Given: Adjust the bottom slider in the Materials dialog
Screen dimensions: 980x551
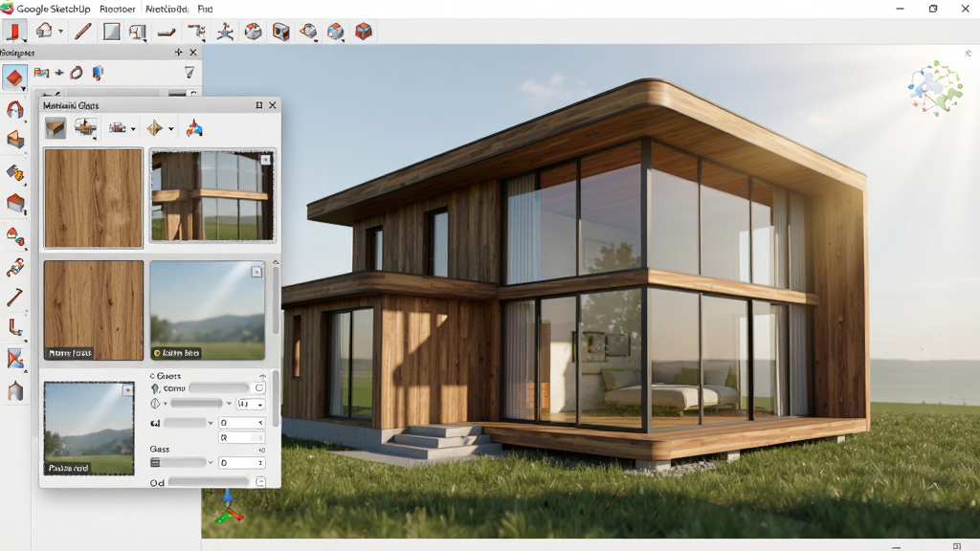Looking at the screenshot, I should coord(208,482).
